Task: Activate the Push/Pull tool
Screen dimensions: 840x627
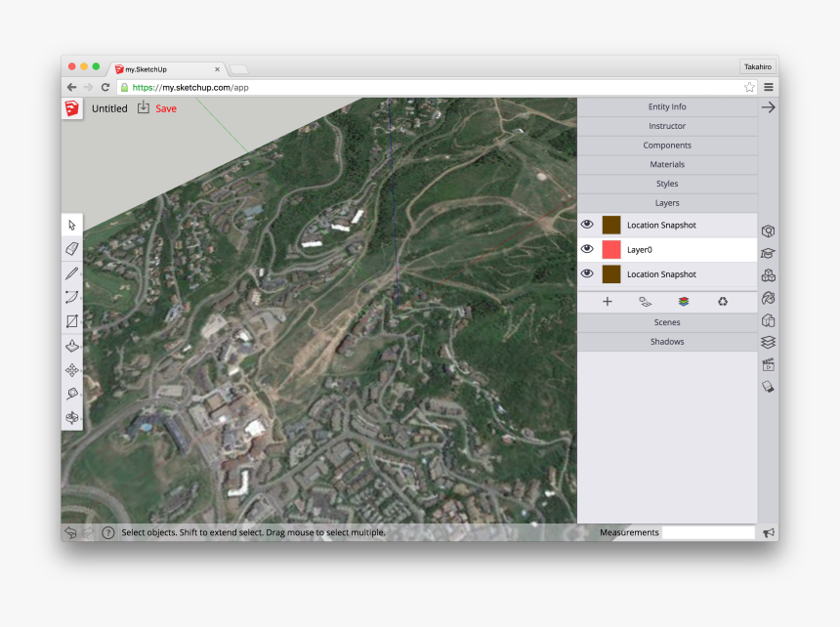Action: [x=72, y=346]
